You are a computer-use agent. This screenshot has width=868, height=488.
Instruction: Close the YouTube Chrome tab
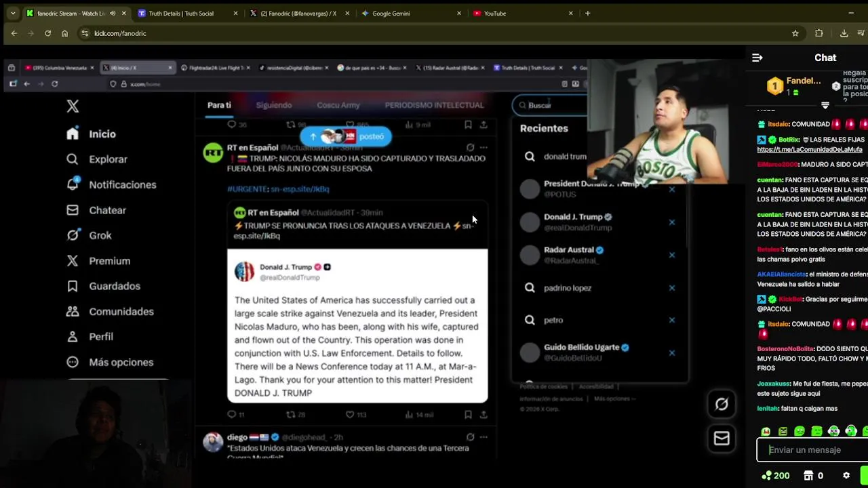point(570,14)
